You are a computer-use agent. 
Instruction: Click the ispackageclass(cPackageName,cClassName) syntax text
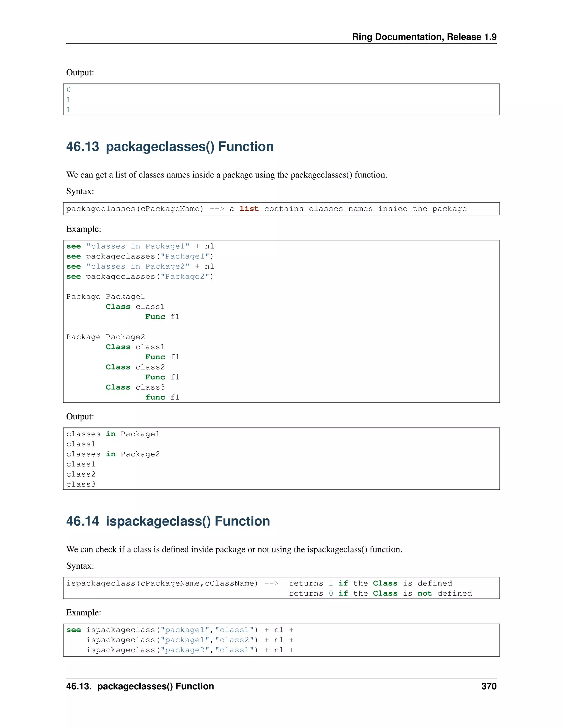[x=162, y=583]
